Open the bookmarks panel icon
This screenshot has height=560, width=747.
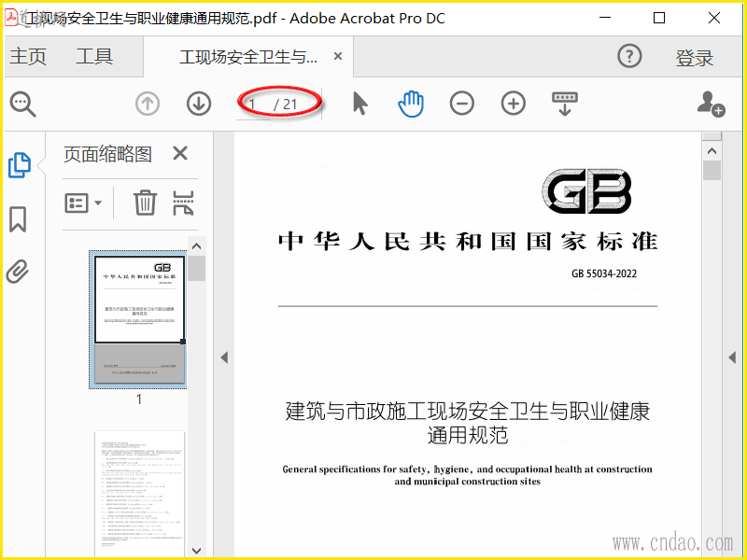point(18,219)
